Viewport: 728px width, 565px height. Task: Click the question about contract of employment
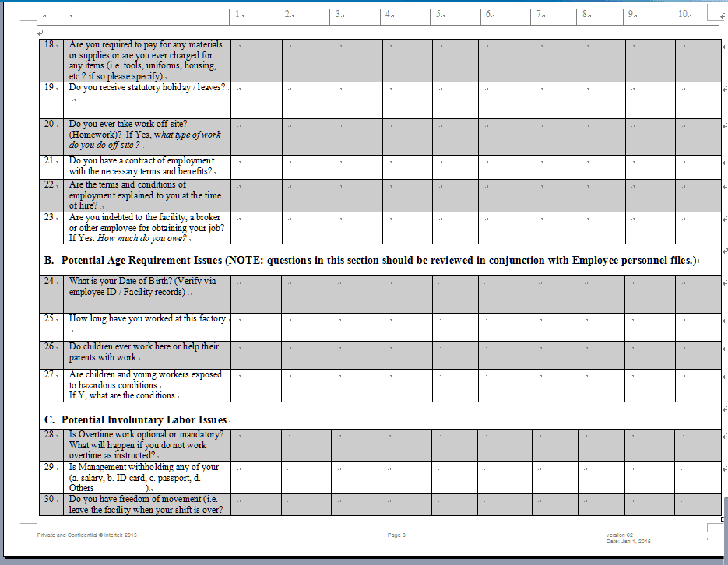142,166
